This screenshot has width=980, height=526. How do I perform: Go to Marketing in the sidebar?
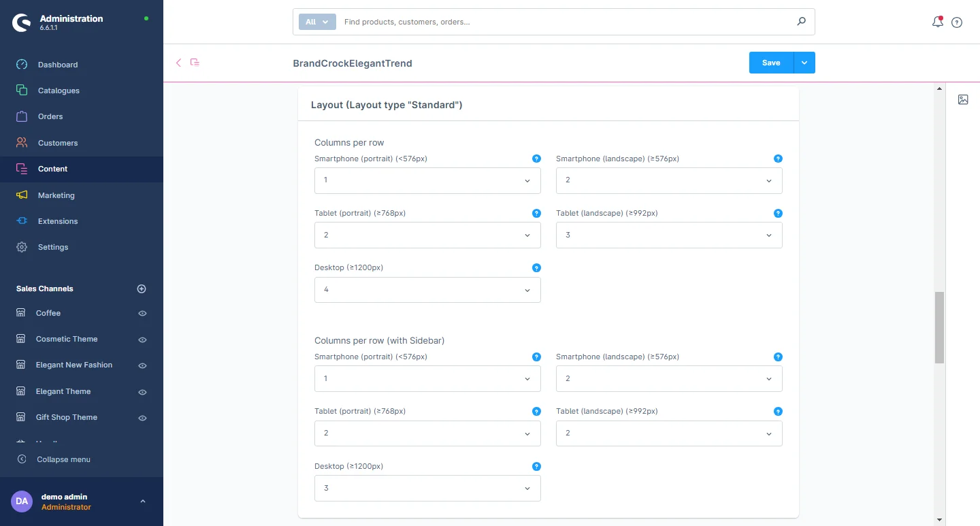click(56, 195)
